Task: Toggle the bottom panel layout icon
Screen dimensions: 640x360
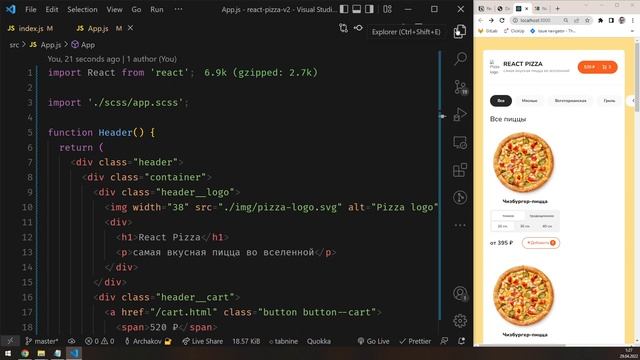Action: [x=356, y=9]
